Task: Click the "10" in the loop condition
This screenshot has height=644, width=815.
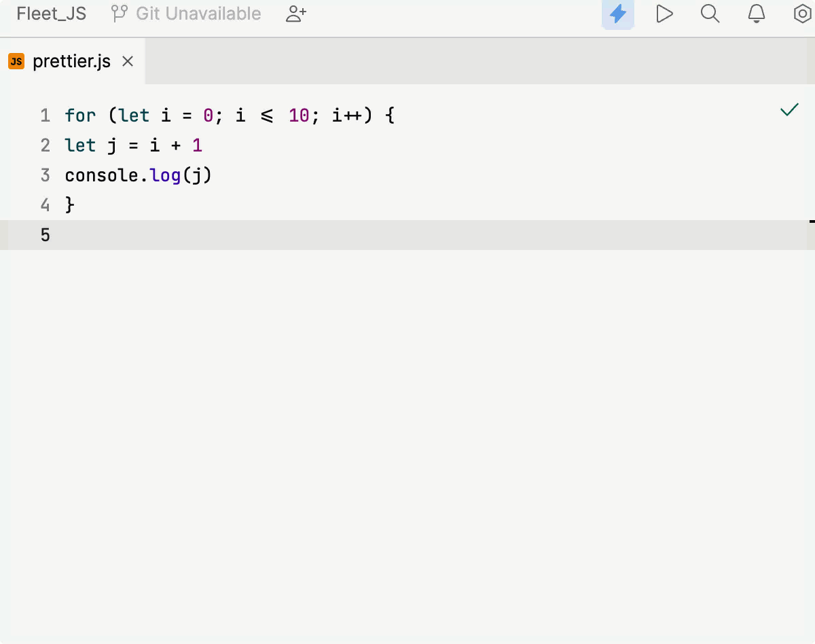Action: (x=299, y=115)
